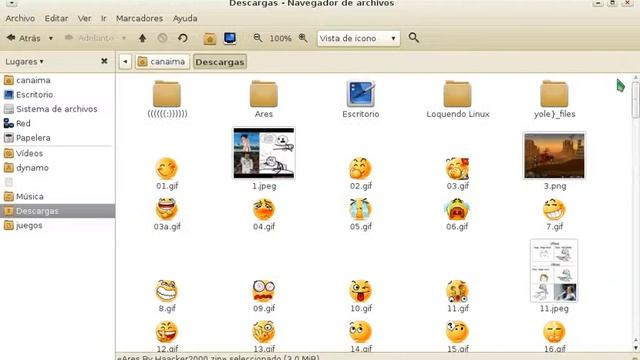This screenshot has width=640, height=360.
Task: Open the Marcadores menu
Action: pyautogui.click(x=139, y=18)
